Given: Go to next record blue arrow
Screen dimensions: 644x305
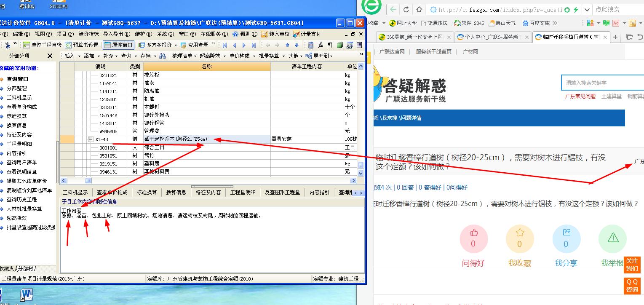Looking at the screenshot, I should 244,45.
